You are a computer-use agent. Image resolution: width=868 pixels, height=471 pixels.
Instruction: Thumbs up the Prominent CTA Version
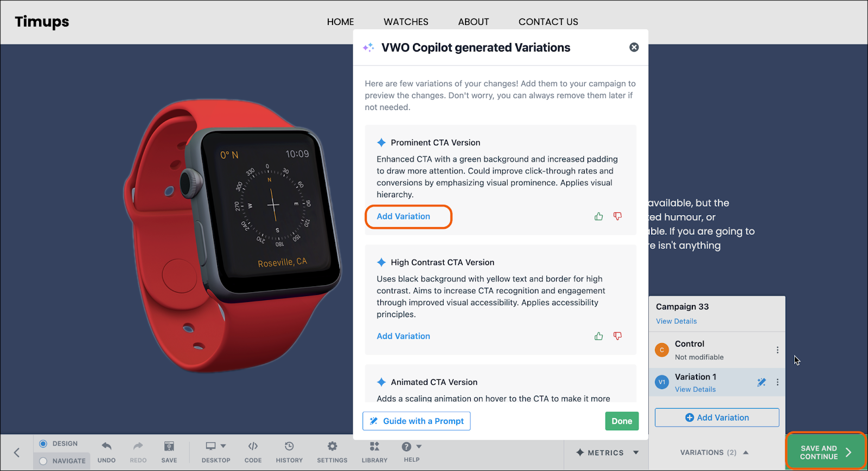click(598, 216)
